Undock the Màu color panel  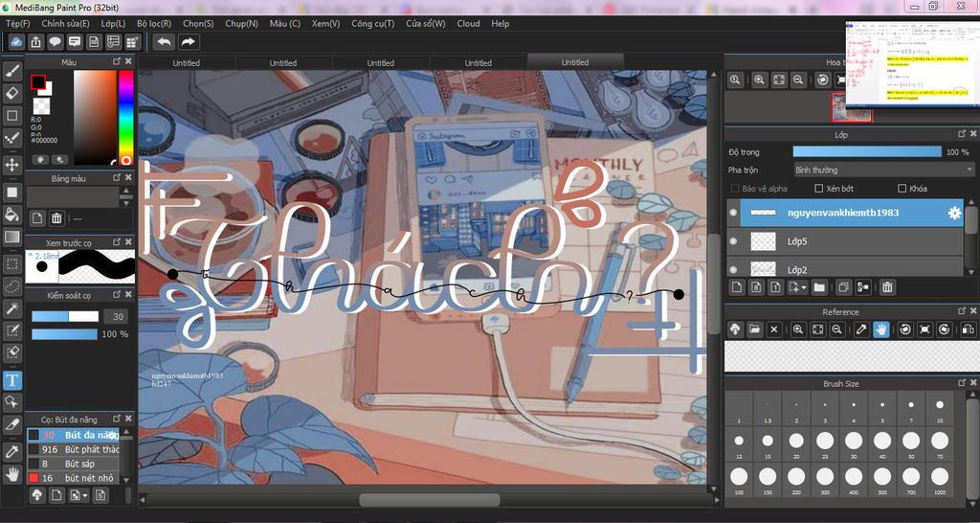116,61
